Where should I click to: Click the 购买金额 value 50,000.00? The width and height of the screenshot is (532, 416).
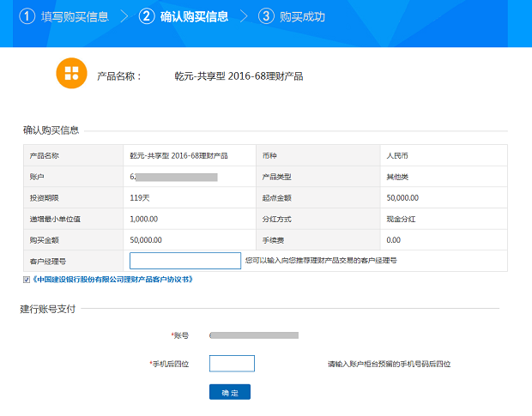coord(146,240)
